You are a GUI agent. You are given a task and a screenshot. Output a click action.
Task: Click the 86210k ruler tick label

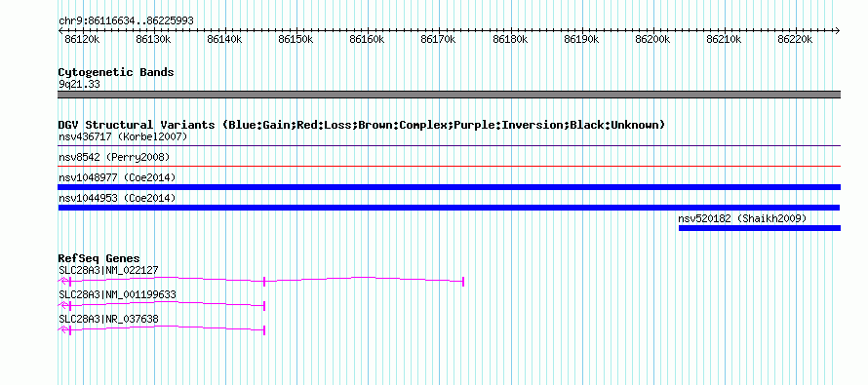point(725,40)
